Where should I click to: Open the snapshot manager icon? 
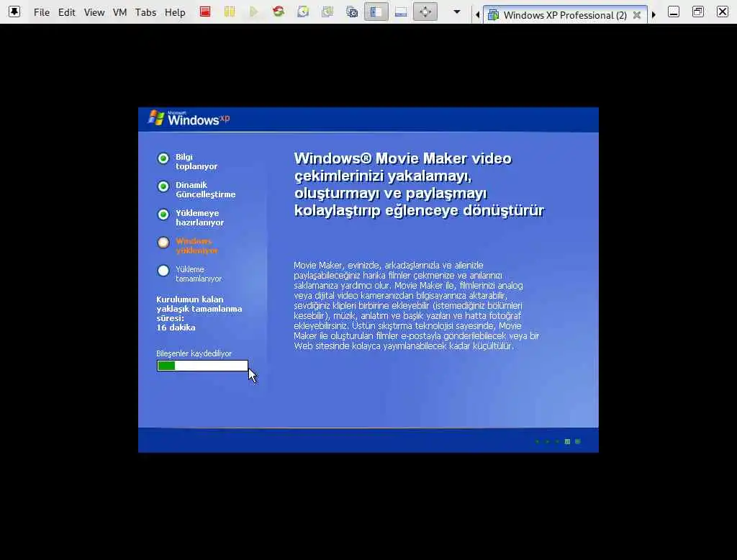coord(351,12)
